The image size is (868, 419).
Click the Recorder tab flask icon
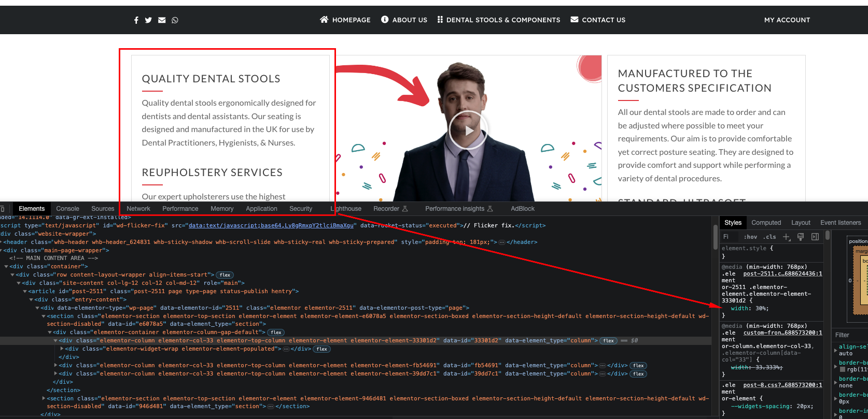pyautogui.click(x=405, y=209)
